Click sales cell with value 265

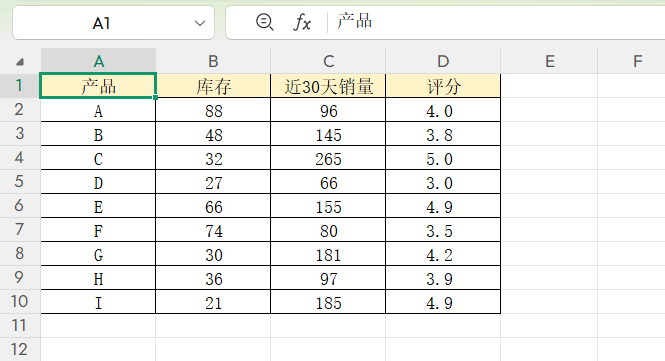[328, 158]
